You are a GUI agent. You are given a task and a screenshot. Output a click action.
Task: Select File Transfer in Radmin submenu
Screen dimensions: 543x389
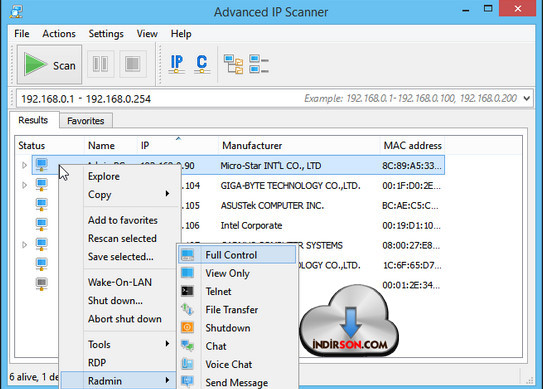232,310
